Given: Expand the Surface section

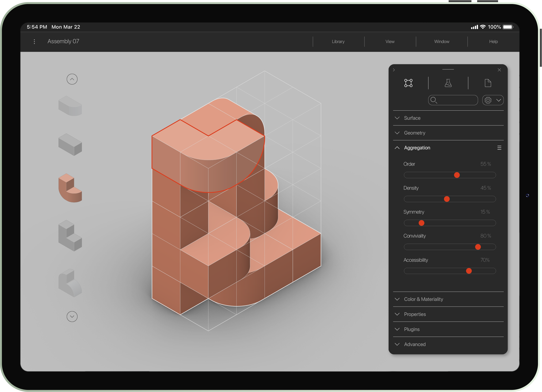Looking at the screenshot, I should tap(412, 118).
